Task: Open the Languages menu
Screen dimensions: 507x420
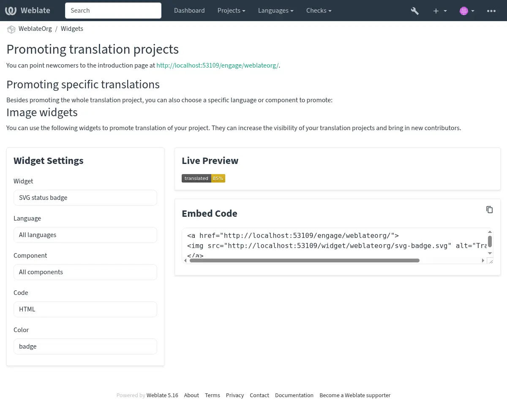Action: point(275,11)
